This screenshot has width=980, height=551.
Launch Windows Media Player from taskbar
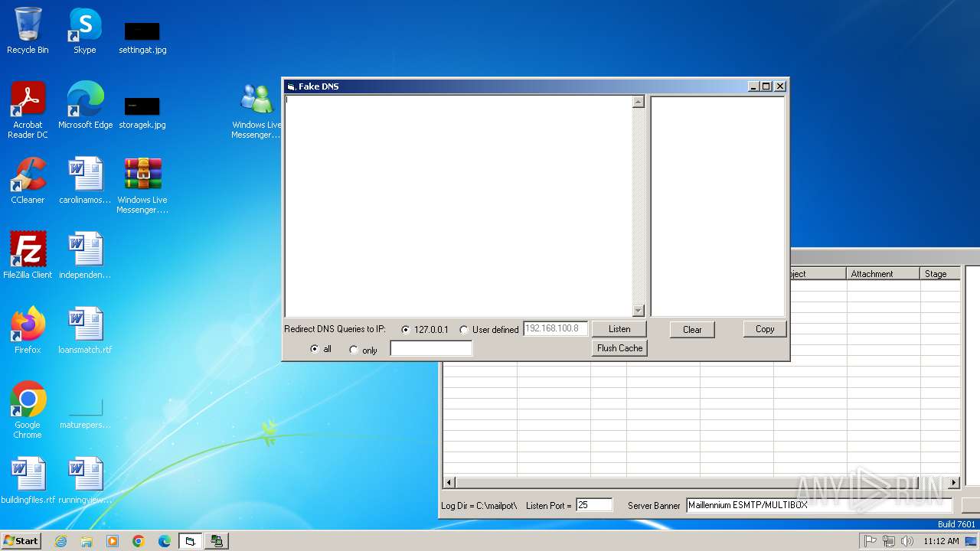click(x=113, y=541)
